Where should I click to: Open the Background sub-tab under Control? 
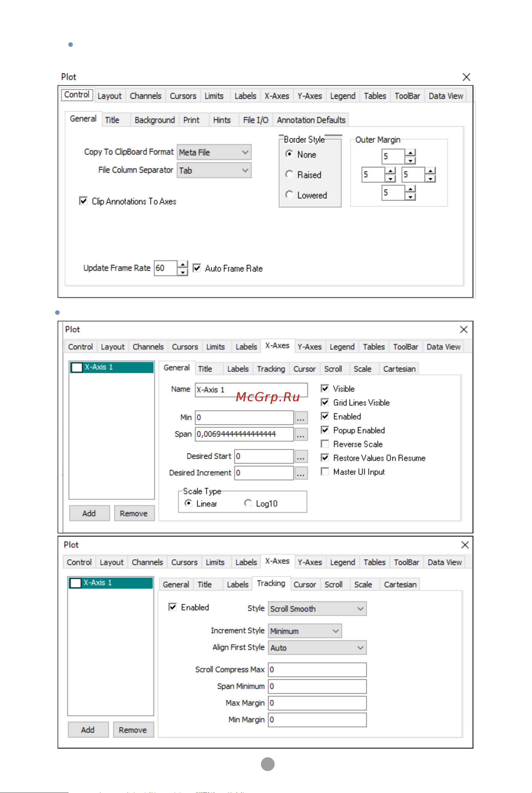[155, 120]
